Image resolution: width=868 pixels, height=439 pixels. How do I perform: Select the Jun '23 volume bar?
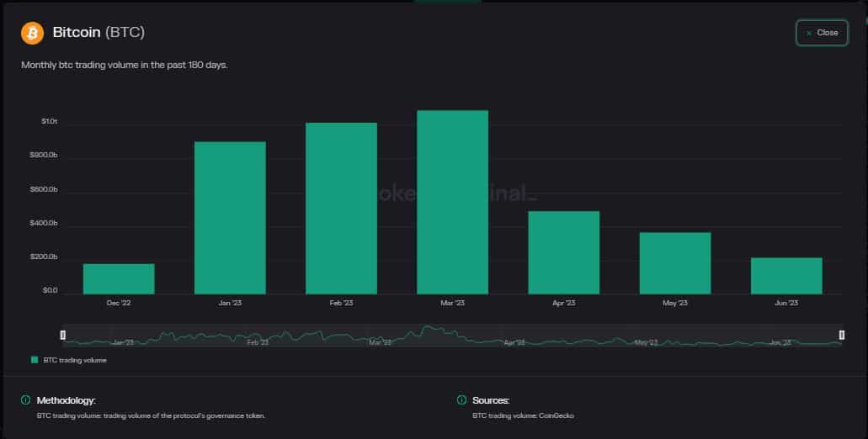(x=786, y=276)
